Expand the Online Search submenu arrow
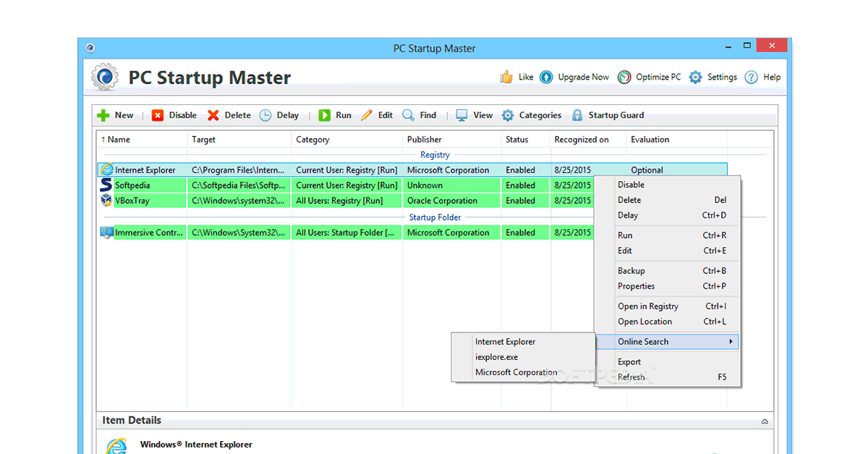 731,342
